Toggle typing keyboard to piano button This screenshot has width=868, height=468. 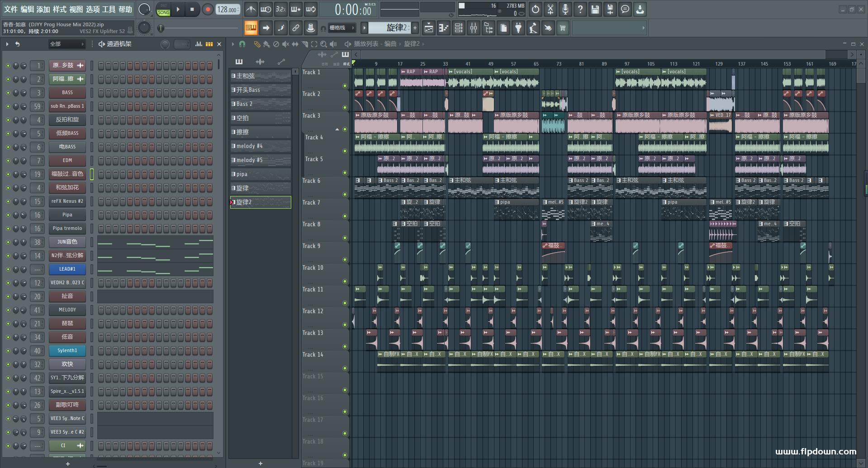(251, 28)
